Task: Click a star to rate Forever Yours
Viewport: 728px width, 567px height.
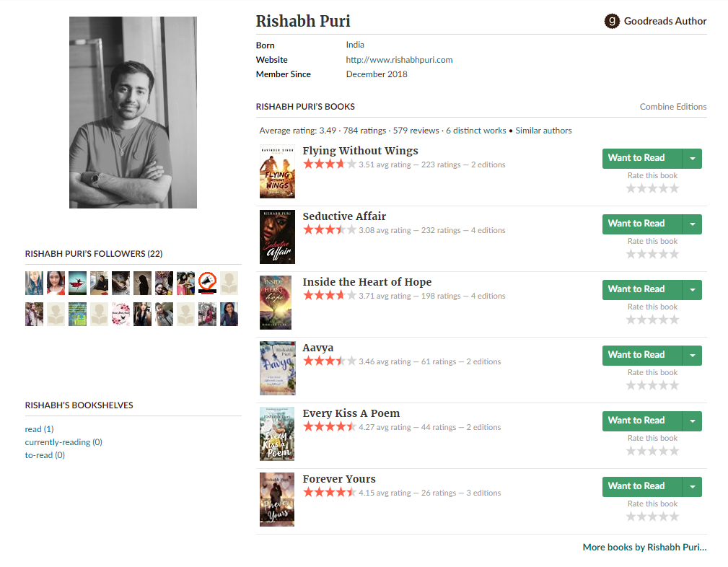Action: pyautogui.click(x=652, y=516)
